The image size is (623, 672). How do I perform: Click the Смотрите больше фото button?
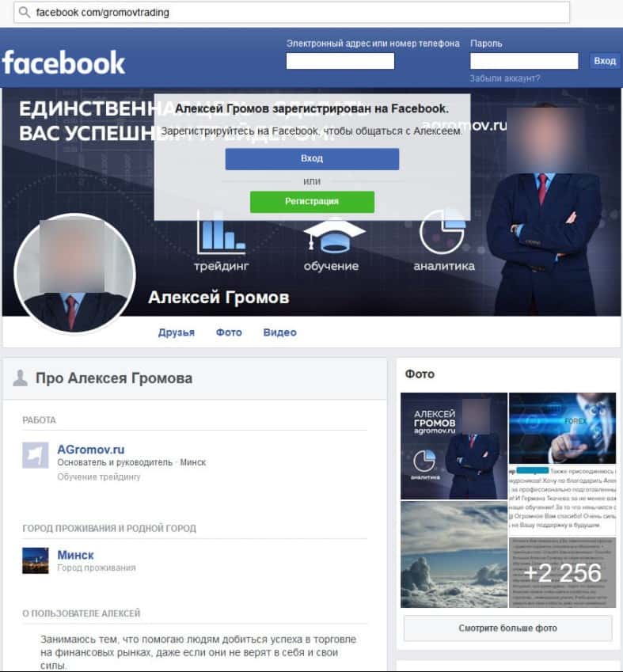(x=507, y=628)
